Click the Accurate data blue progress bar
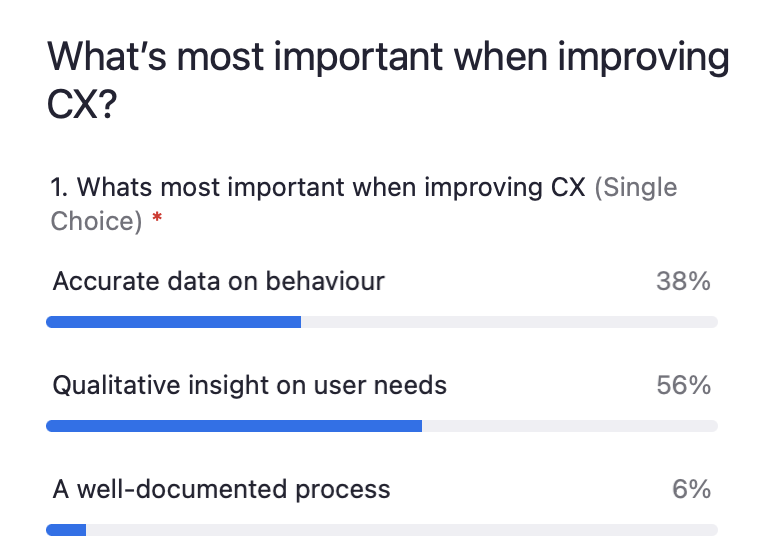This screenshot has width=766, height=560. 173,322
